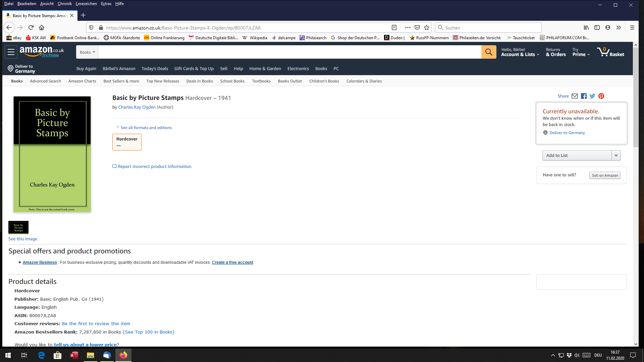Share this book on Twitter

tap(592, 96)
